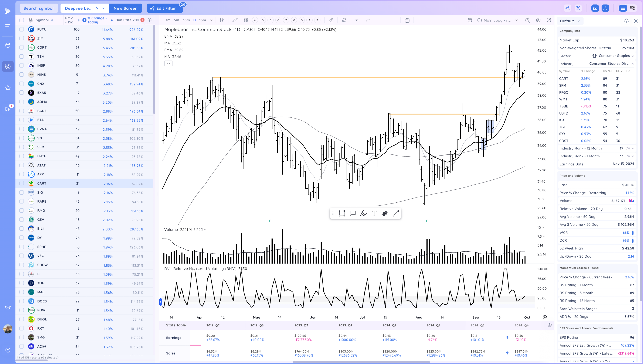Open chart settings gear in the toolbar
The height and width of the screenshot is (364, 643).
point(538,20)
